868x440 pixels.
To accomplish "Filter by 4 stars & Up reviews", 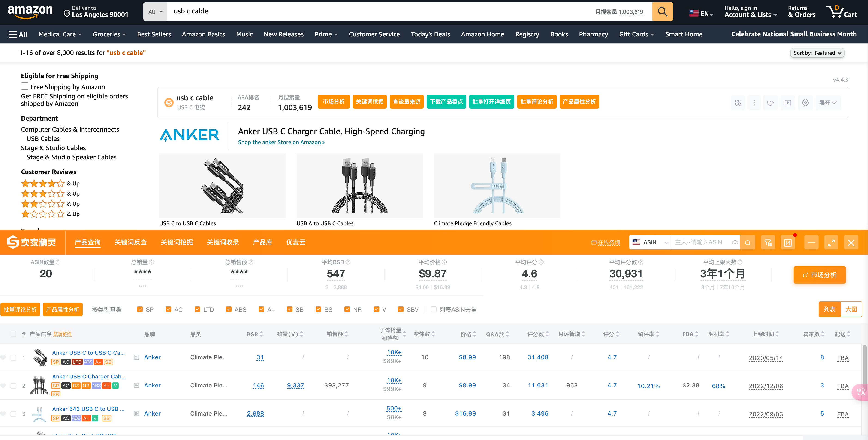I will pos(50,184).
